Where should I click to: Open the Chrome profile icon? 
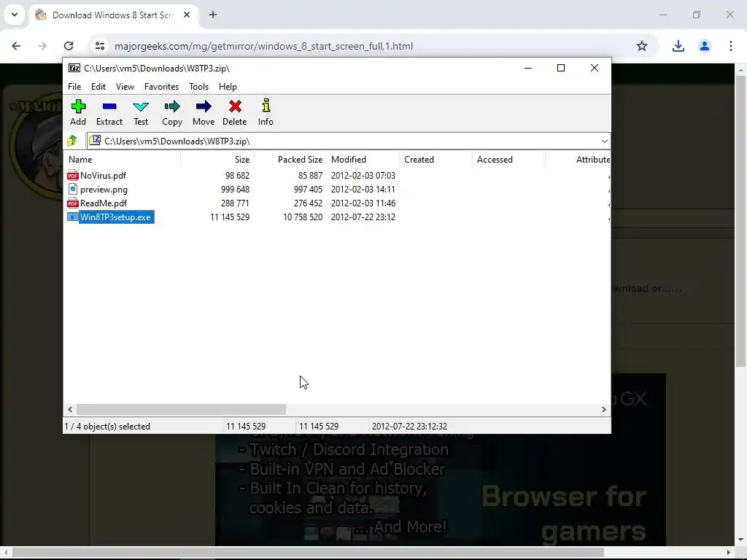coord(704,46)
